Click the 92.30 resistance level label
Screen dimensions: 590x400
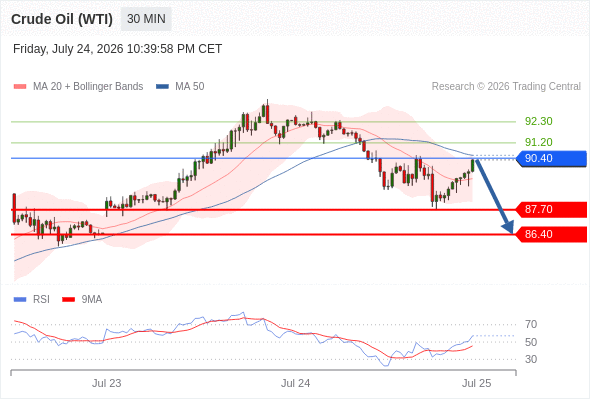539,121
